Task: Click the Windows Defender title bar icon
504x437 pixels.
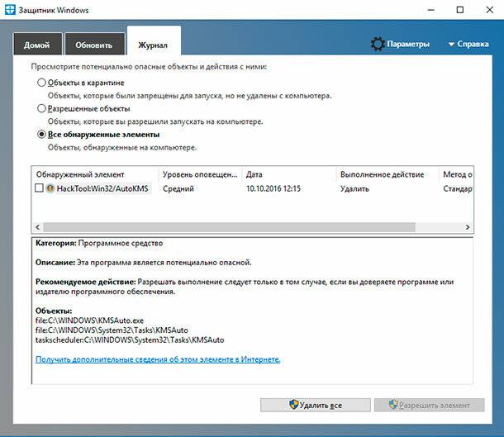Action: (10, 10)
